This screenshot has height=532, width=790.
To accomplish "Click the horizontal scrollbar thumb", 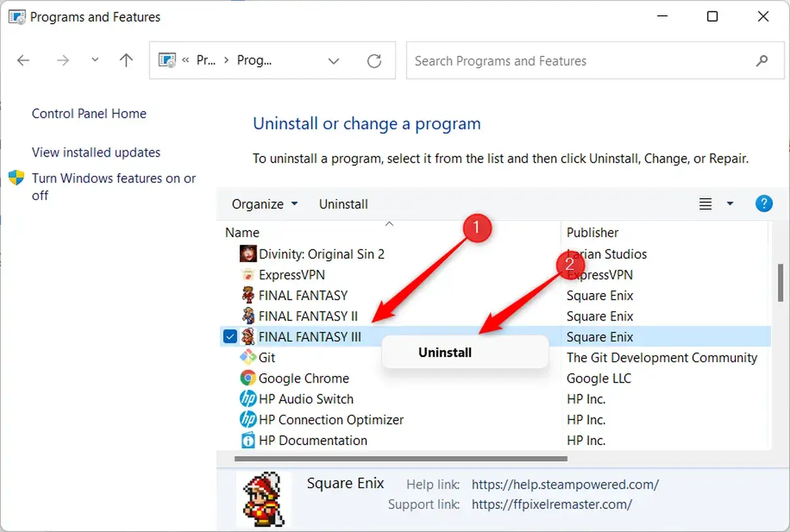I will pyautogui.click(x=400, y=458).
